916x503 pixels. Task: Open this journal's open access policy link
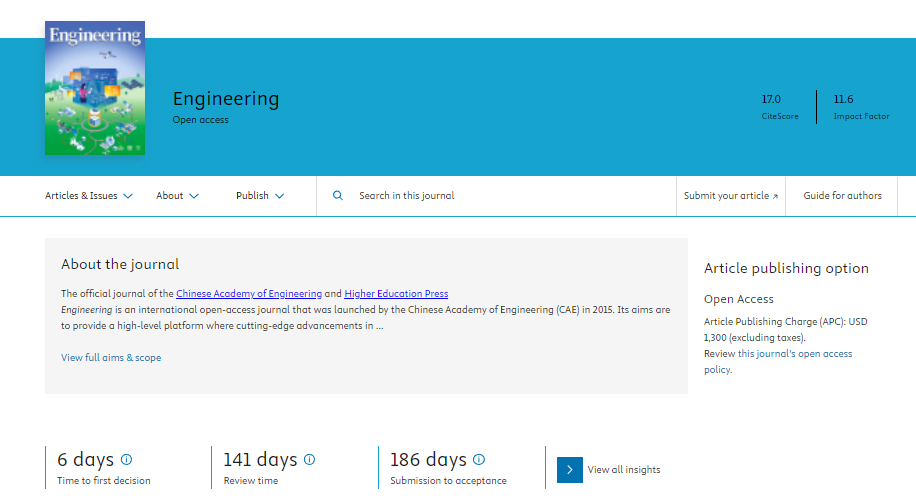click(x=778, y=362)
